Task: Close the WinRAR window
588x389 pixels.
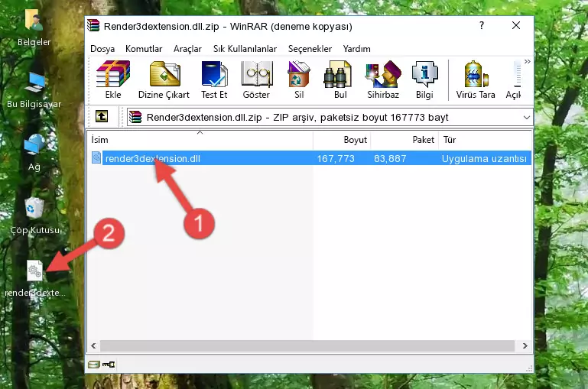Action: point(516,25)
